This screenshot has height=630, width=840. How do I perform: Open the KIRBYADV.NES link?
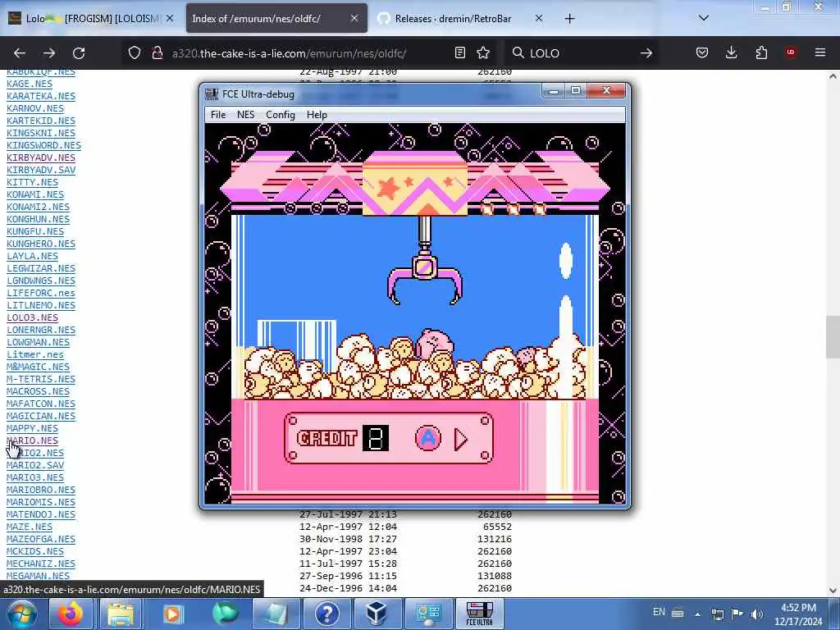click(x=41, y=157)
